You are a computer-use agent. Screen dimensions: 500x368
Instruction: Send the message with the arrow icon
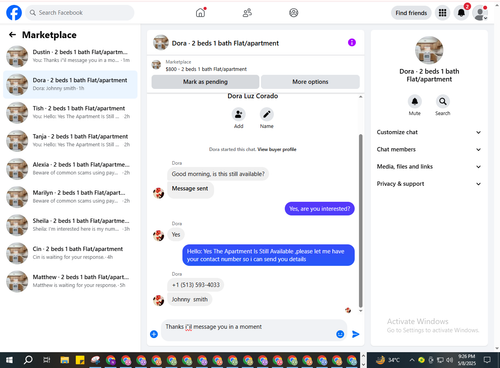[356, 334]
